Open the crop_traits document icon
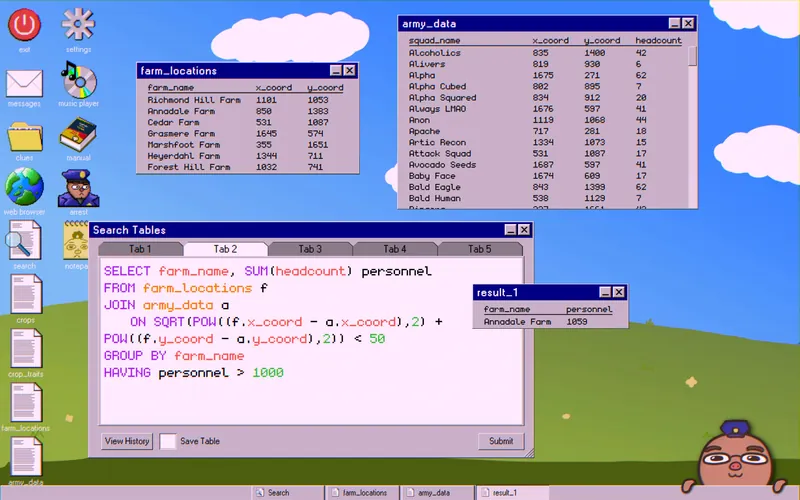This screenshot has height=500, width=800. tap(26, 348)
